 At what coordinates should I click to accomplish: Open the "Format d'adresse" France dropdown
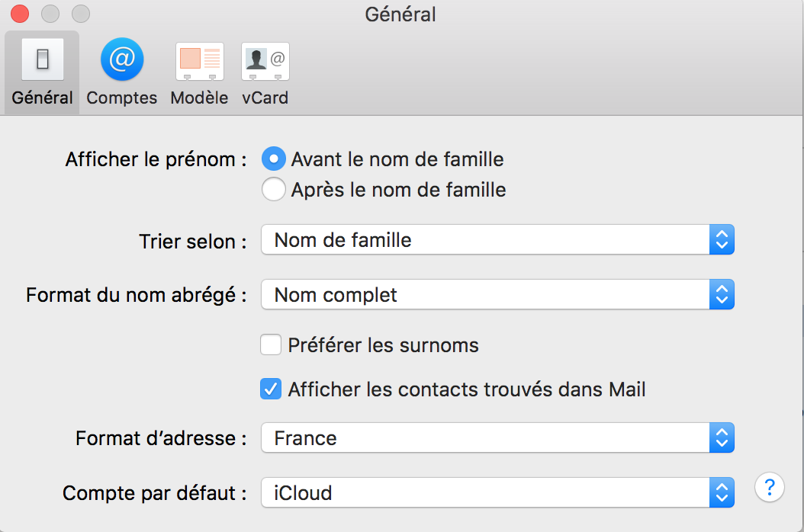click(x=497, y=438)
